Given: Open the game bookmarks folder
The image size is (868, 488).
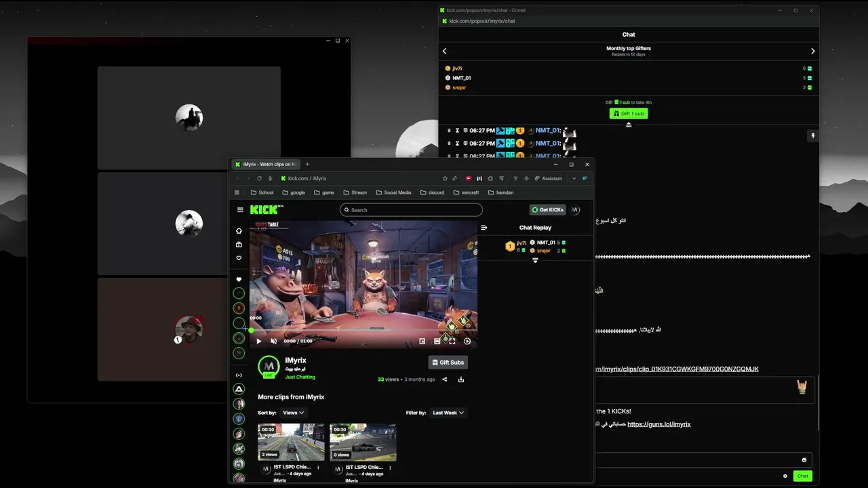Looking at the screenshot, I should point(323,192).
